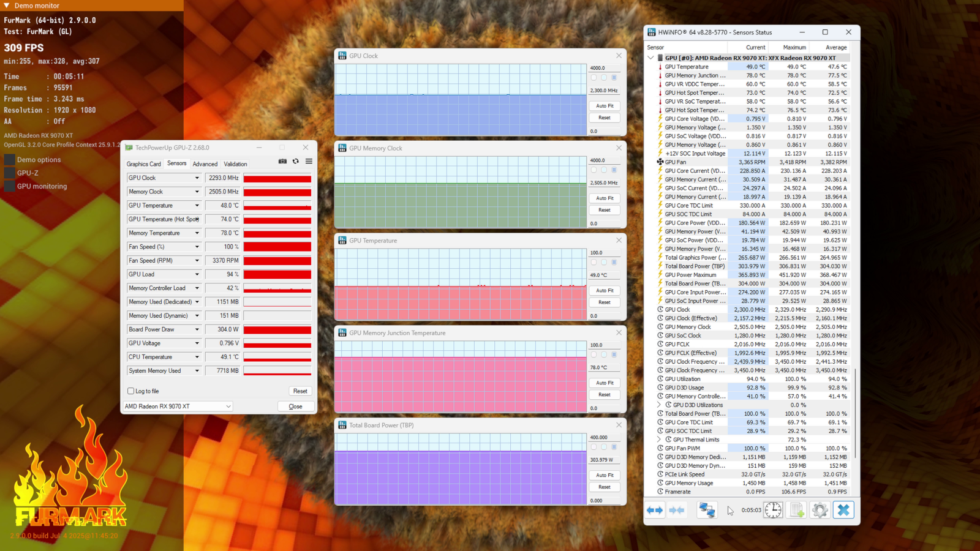Collapse the GPU [#0] AMD Radeon sensor group
Screen dimensions: 980x551
pyautogui.click(x=650, y=58)
